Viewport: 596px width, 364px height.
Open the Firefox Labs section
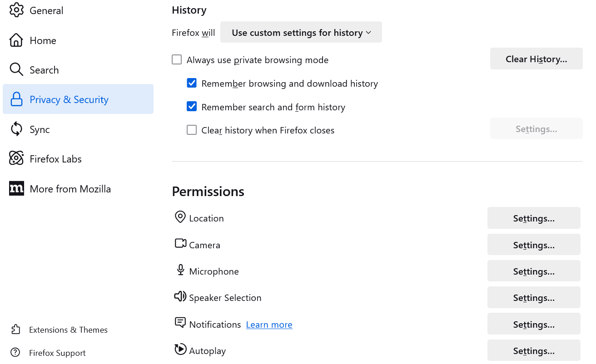[x=55, y=159]
